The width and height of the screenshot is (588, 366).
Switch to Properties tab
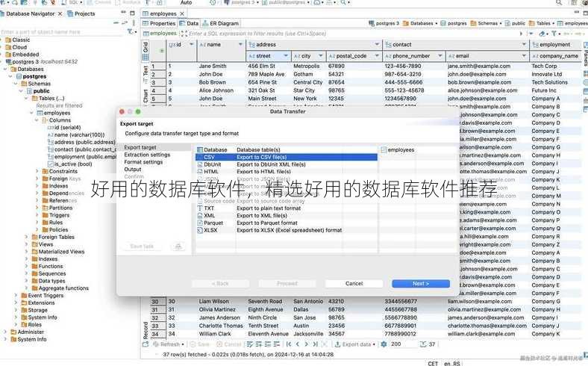[159, 23]
